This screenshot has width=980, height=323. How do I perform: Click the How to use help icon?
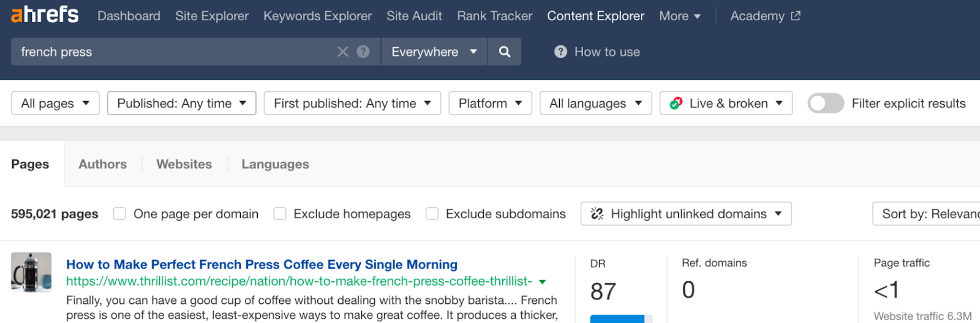click(560, 52)
